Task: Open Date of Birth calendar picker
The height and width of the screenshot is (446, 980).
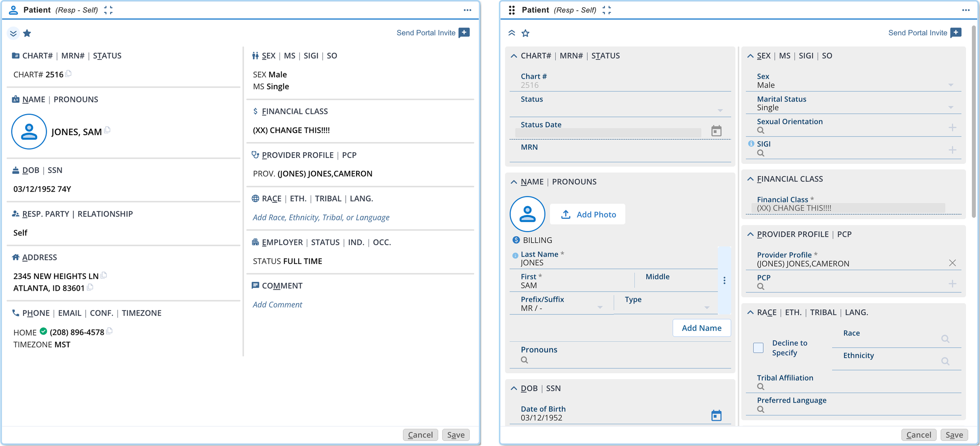Action: pyautogui.click(x=716, y=415)
